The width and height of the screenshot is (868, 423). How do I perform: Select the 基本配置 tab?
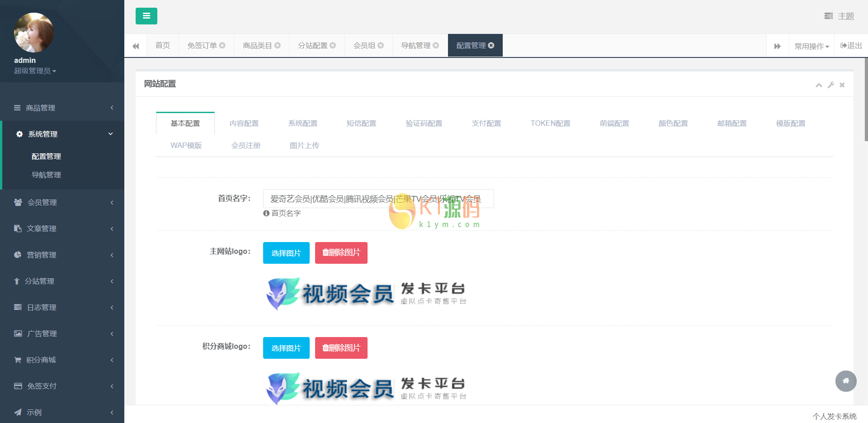[185, 123]
